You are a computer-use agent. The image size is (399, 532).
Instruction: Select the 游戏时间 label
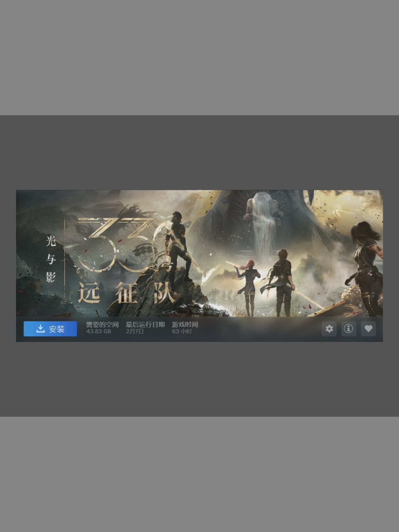(x=185, y=325)
